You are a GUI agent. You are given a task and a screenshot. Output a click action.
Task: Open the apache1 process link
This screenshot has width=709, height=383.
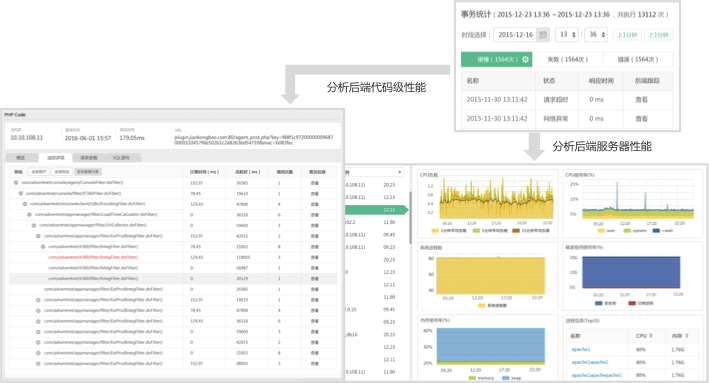(x=581, y=350)
